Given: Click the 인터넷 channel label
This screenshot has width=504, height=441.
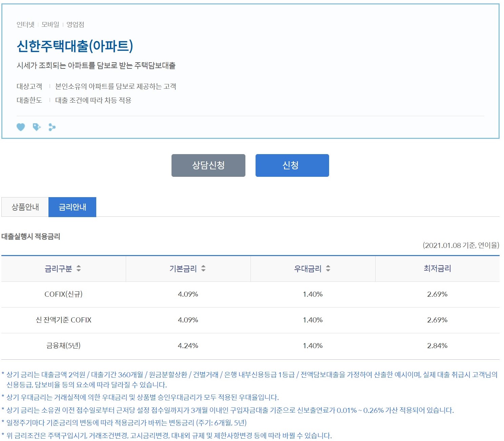Looking at the screenshot, I should pyautogui.click(x=25, y=25).
